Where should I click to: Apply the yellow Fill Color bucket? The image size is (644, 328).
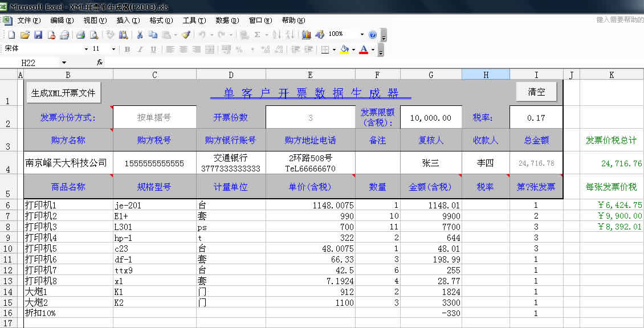345,50
